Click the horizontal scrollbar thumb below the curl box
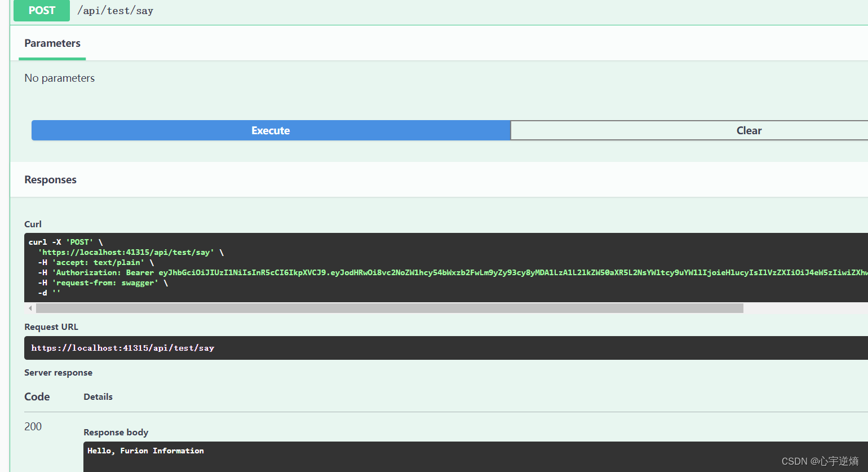This screenshot has width=868, height=472. [x=389, y=308]
